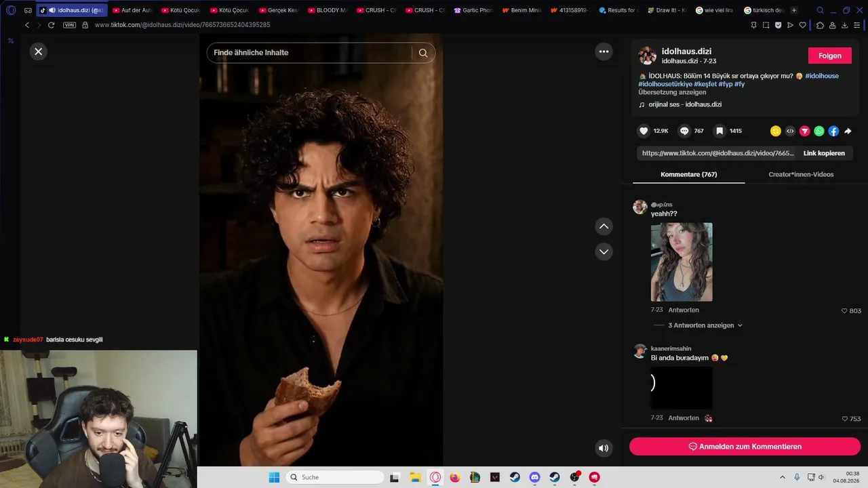868x488 pixels.
Task: Like kaanerimsahin's comment with 753 likes
Action: click(x=844, y=419)
